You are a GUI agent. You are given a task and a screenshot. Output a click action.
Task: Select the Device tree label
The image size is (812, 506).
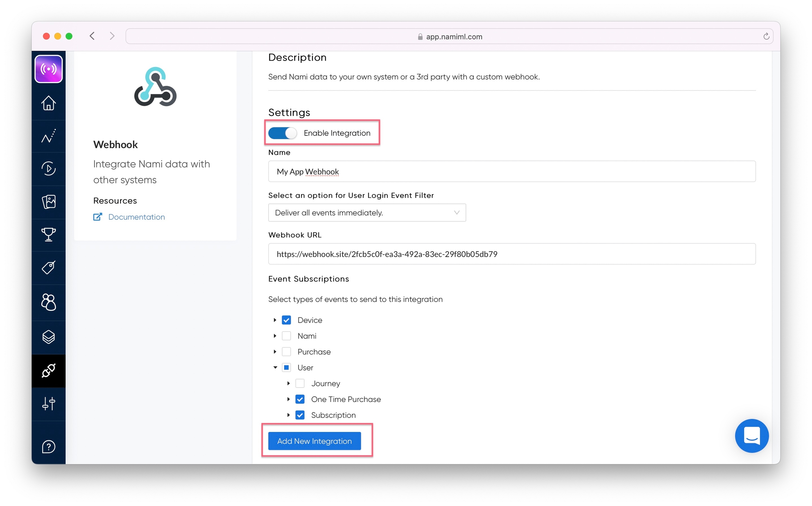pos(310,320)
